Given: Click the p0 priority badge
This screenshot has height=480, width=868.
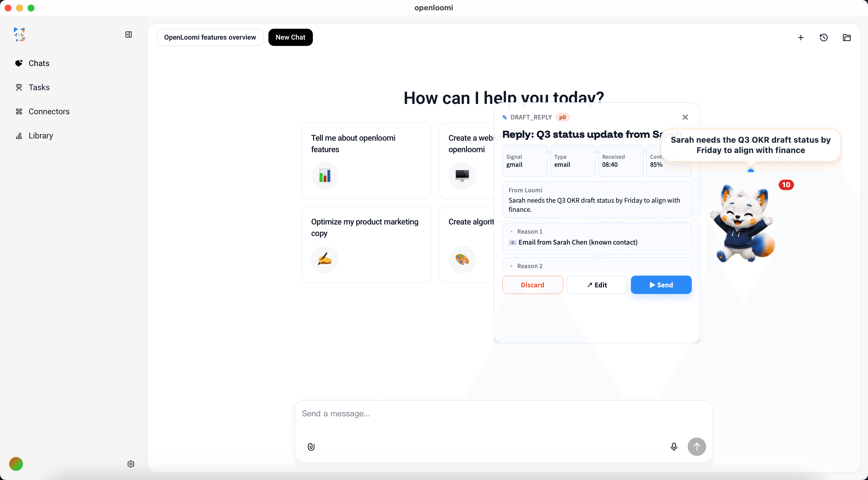Looking at the screenshot, I should [x=562, y=117].
